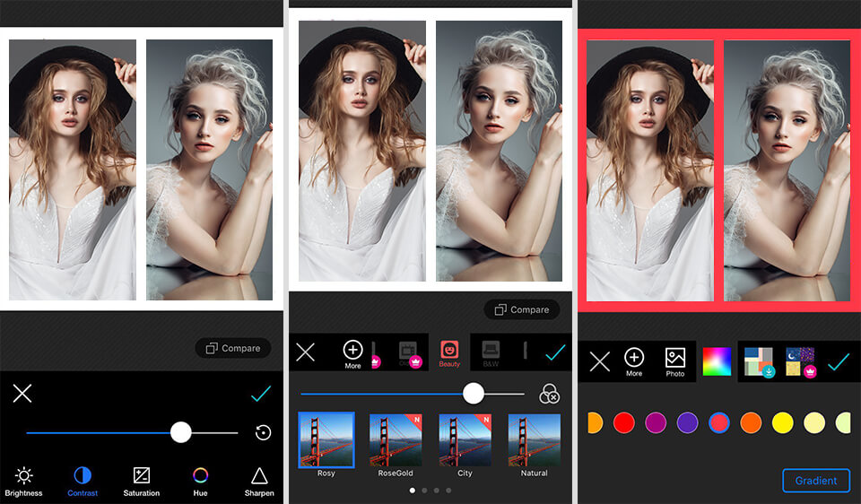This screenshot has height=504, width=861.
Task: Open More backgrounds plus icon
Action: tap(634, 361)
